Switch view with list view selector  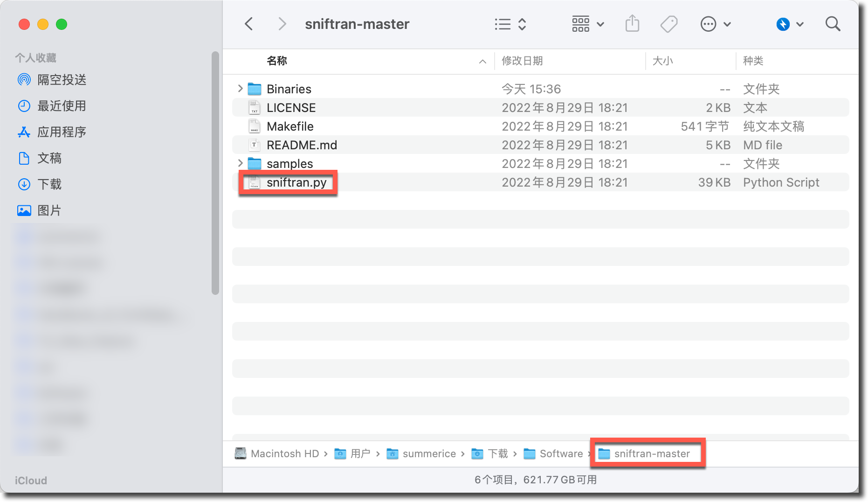510,24
